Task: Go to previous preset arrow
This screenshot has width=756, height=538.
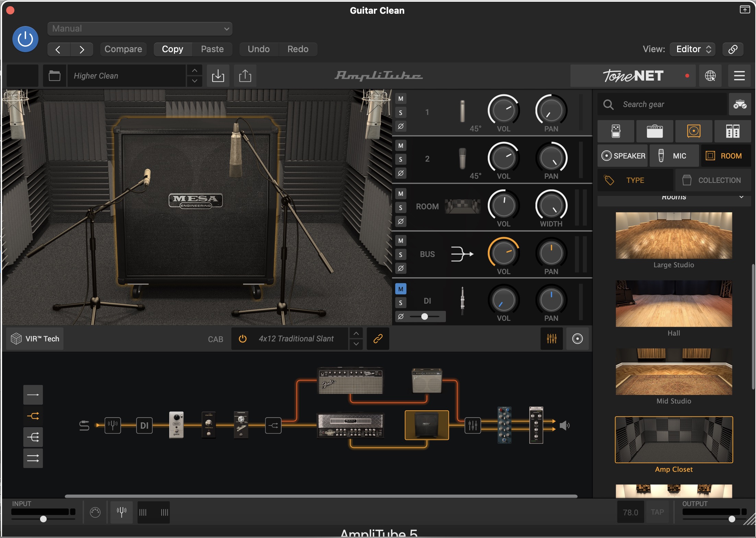Action: pyautogui.click(x=58, y=49)
